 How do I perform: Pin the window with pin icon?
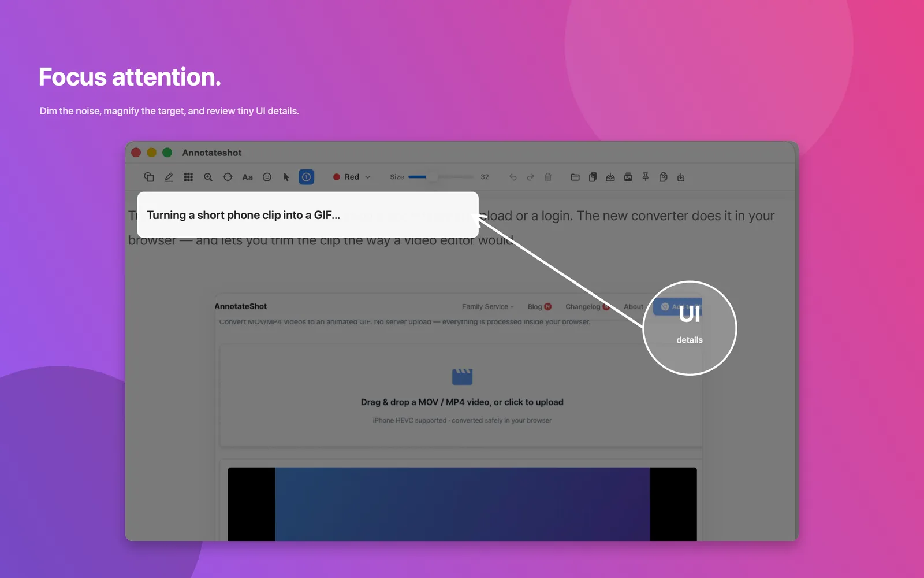point(646,177)
